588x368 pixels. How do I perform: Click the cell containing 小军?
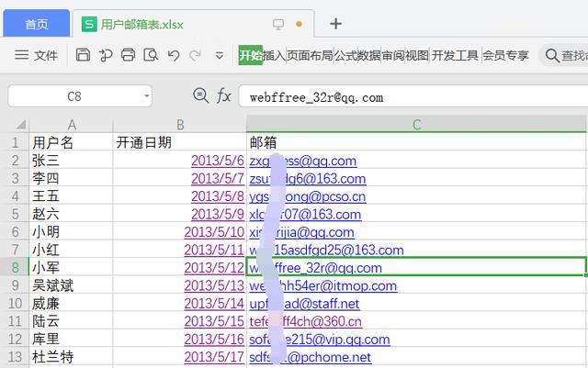[x=72, y=267]
